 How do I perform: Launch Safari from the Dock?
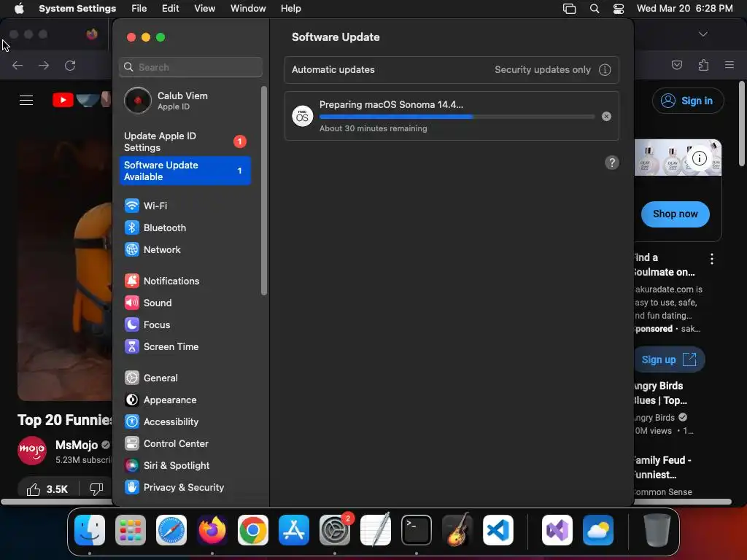tap(171, 530)
